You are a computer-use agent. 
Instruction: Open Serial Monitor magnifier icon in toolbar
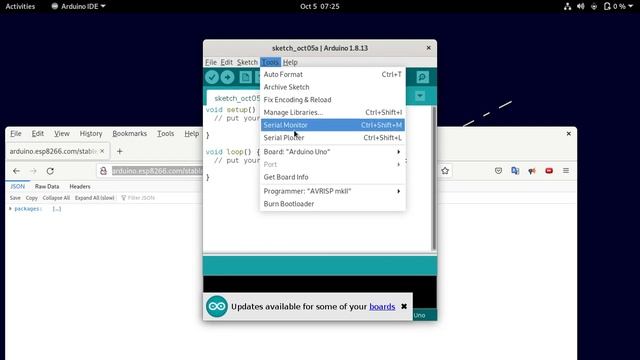click(422, 77)
